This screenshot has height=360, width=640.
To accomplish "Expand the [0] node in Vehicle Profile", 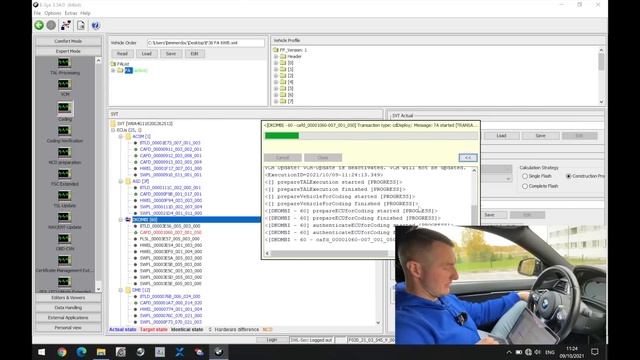I will (x=276, y=63).
